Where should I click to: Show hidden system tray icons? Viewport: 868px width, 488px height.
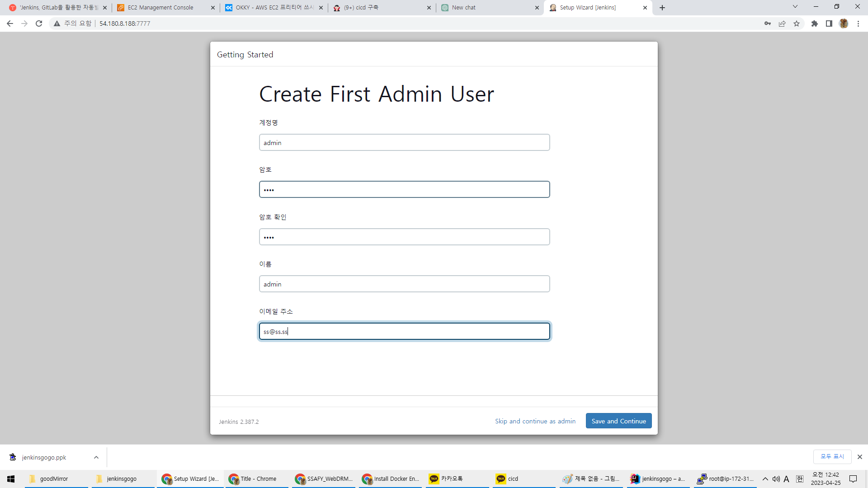pyautogui.click(x=765, y=479)
